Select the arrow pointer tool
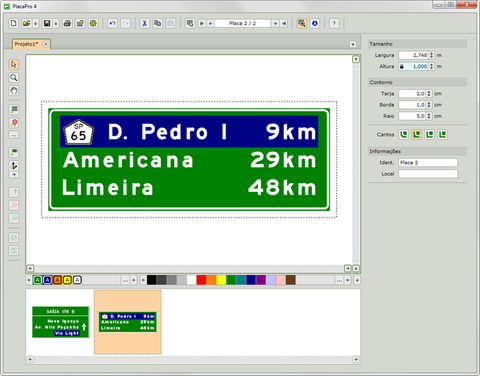The height and width of the screenshot is (376, 480). [14, 64]
